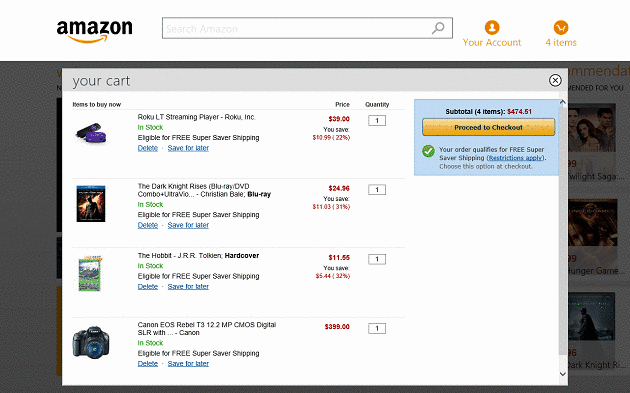Image resolution: width=630 pixels, height=393 pixels.
Task: Focus the Search Amazon field
Action: pyautogui.click(x=307, y=28)
